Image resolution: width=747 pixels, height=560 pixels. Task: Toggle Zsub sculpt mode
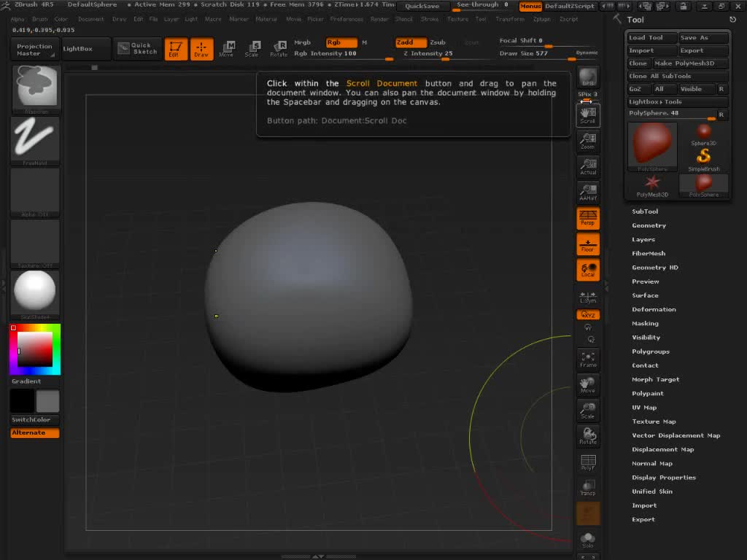click(438, 42)
